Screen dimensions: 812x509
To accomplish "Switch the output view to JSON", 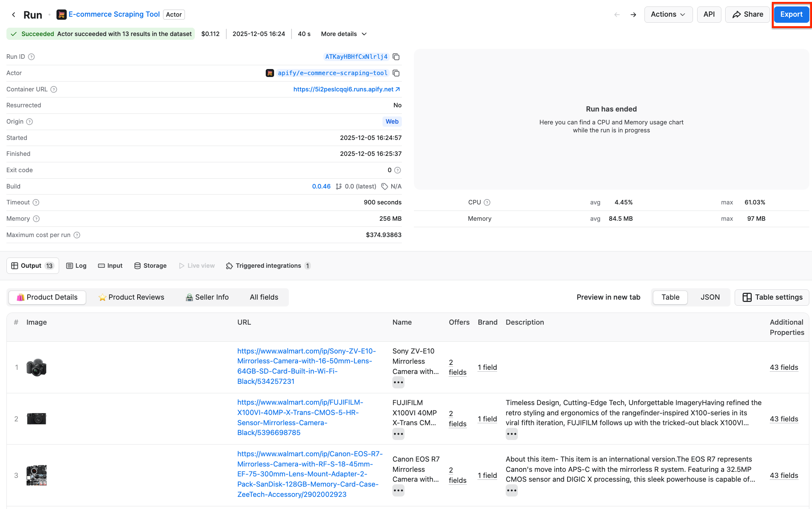I will pos(710,297).
